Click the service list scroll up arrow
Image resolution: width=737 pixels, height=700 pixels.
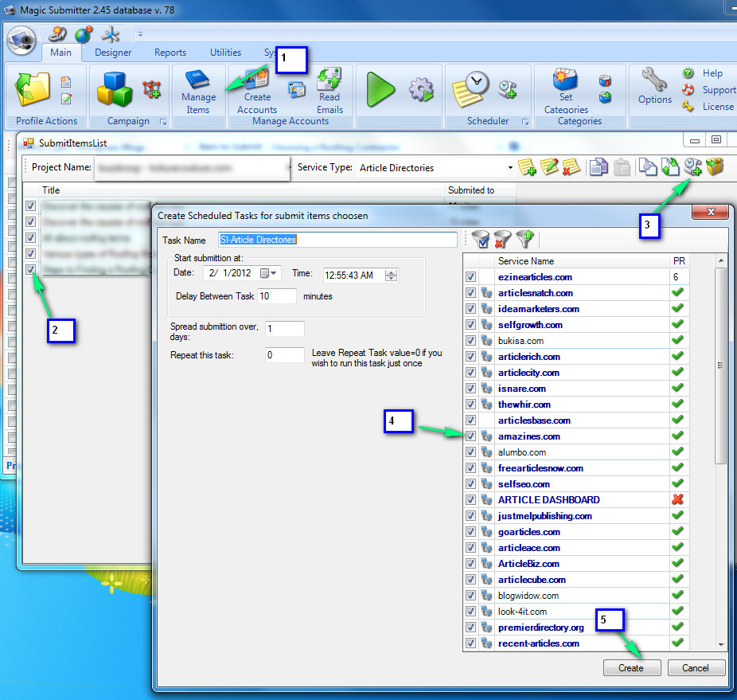tap(720, 260)
